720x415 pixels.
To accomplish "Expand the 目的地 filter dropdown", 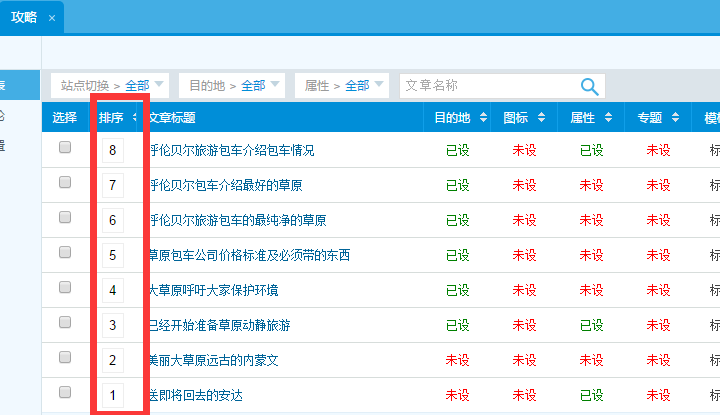I will point(235,86).
